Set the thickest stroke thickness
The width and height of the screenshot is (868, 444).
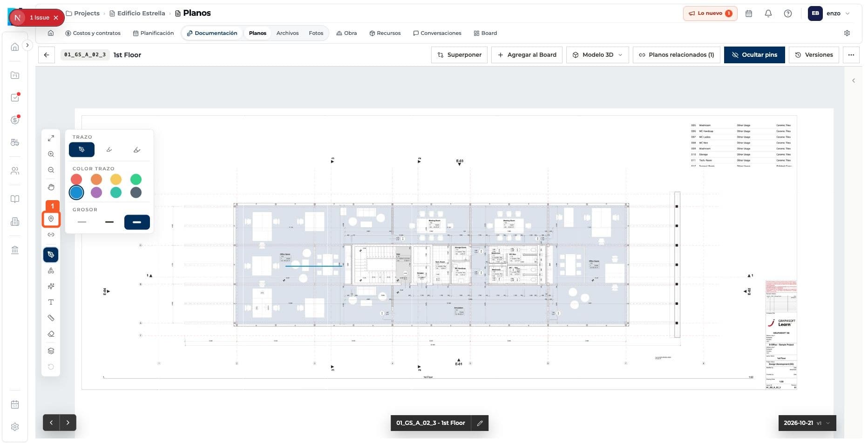[137, 222]
